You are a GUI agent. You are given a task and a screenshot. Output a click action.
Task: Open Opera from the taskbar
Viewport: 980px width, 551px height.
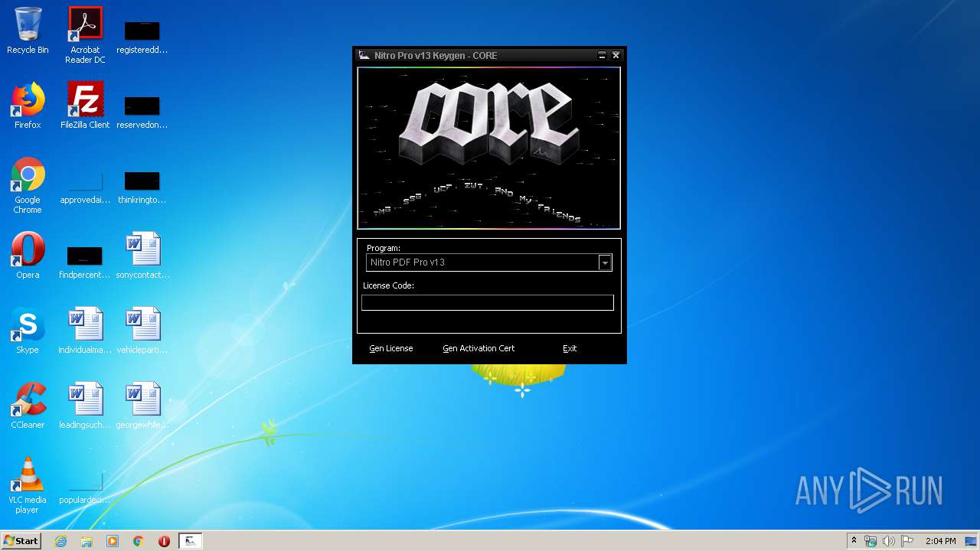tap(164, 541)
